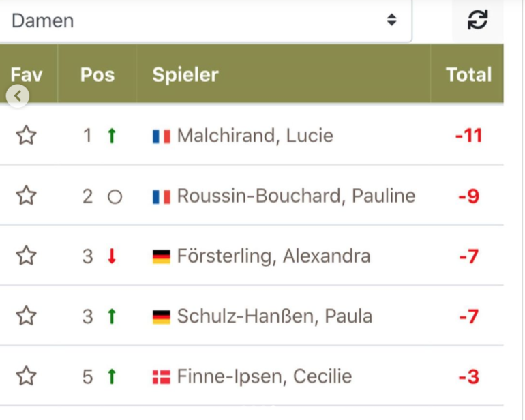525x420 pixels.
Task: Open player Malchirand, Lucie
Action: tap(255, 136)
